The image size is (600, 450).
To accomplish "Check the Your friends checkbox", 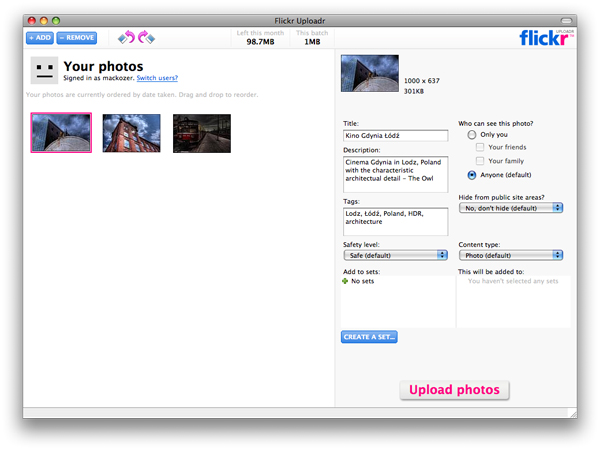I will (480, 147).
